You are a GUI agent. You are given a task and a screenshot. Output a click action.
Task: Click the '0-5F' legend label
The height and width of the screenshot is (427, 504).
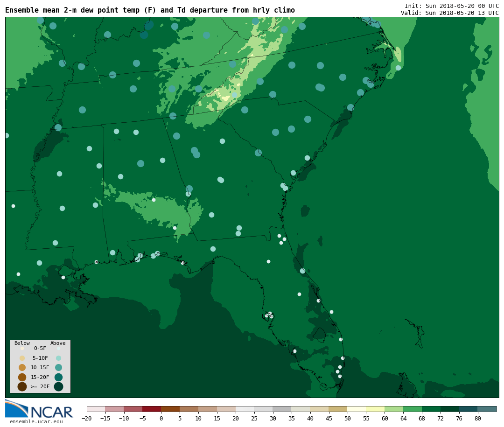tap(40, 348)
